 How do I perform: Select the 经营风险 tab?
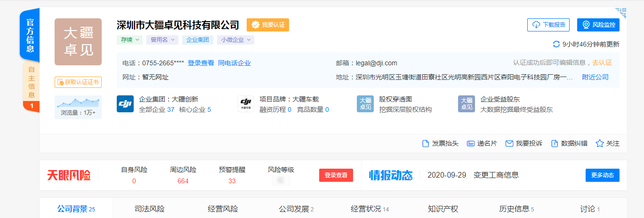point(223,209)
